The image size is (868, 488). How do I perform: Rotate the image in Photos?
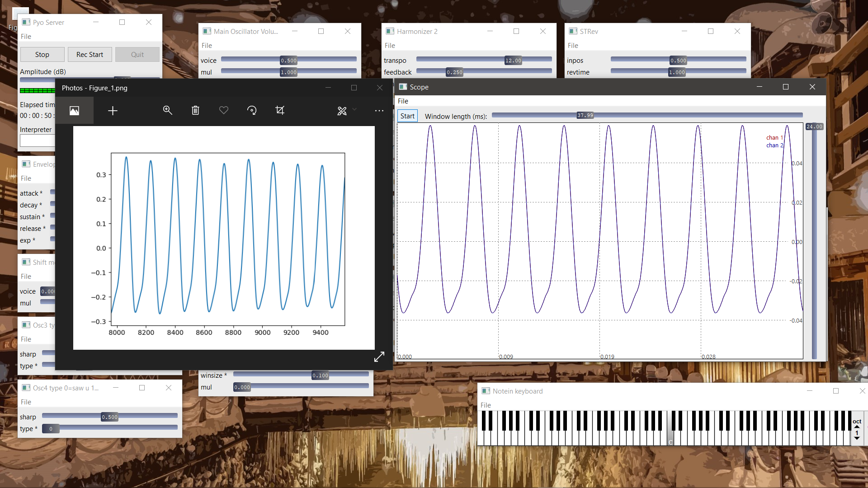[252, 111]
